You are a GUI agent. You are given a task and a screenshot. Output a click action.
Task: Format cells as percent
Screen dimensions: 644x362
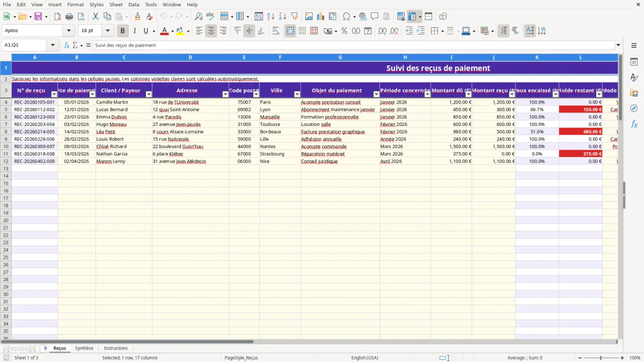pos(344,31)
